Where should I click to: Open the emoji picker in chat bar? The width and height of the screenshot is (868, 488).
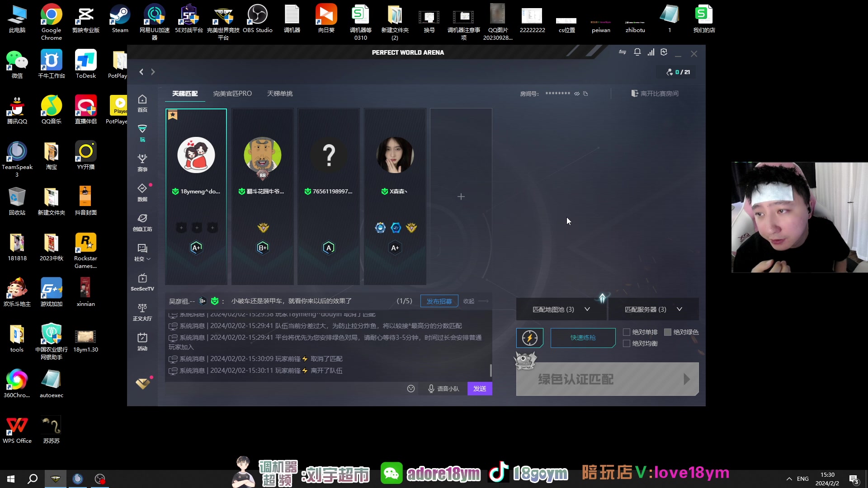click(x=411, y=389)
